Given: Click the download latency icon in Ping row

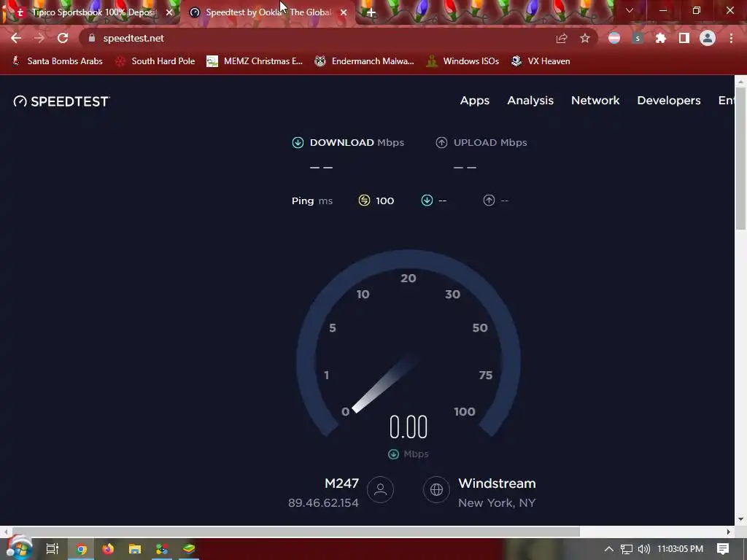Looking at the screenshot, I should (427, 201).
